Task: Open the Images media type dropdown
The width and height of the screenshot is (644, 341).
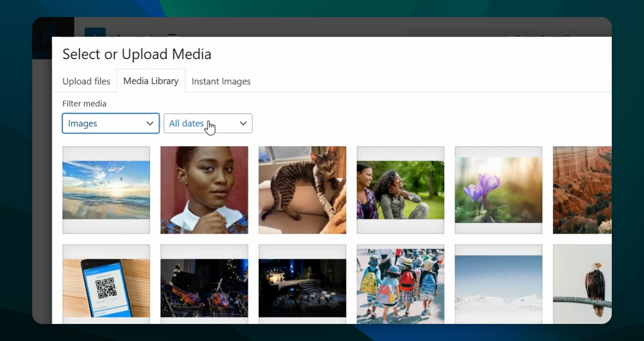Action: pyautogui.click(x=111, y=124)
